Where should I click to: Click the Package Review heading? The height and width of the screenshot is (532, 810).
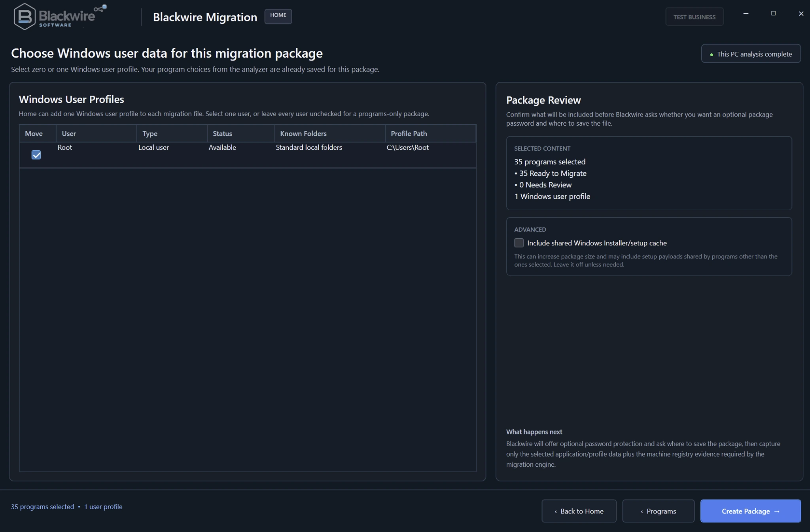click(543, 100)
